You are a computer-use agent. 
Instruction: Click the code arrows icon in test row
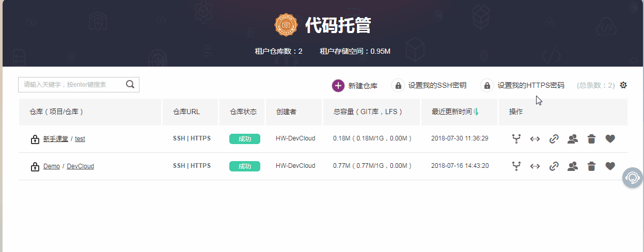tap(535, 139)
